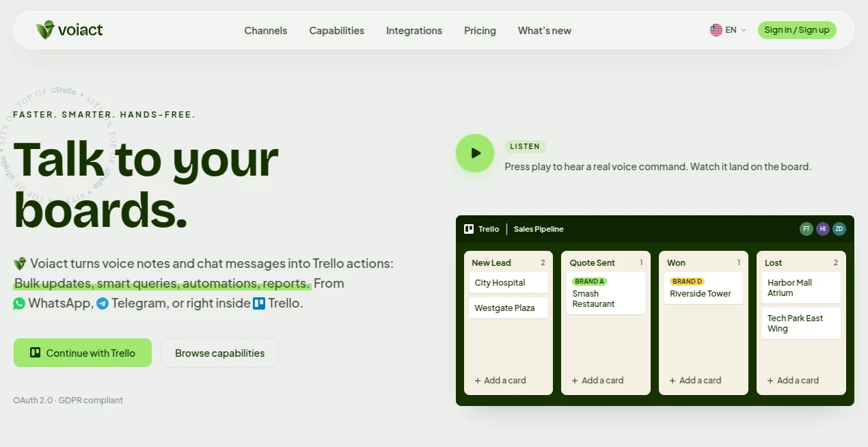This screenshot has width=868, height=447.
Task: Open the Westgate Plaza card
Action: click(x=508, y=308)
